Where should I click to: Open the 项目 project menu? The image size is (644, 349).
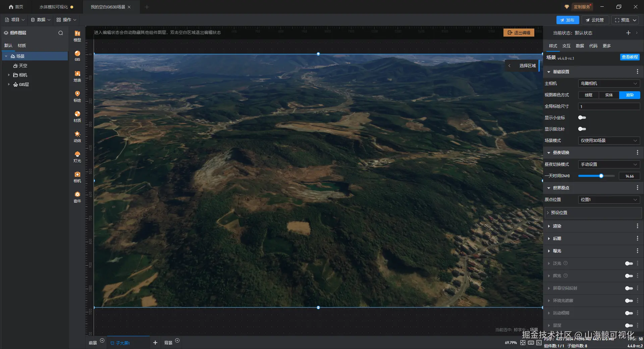pos(15,20)
